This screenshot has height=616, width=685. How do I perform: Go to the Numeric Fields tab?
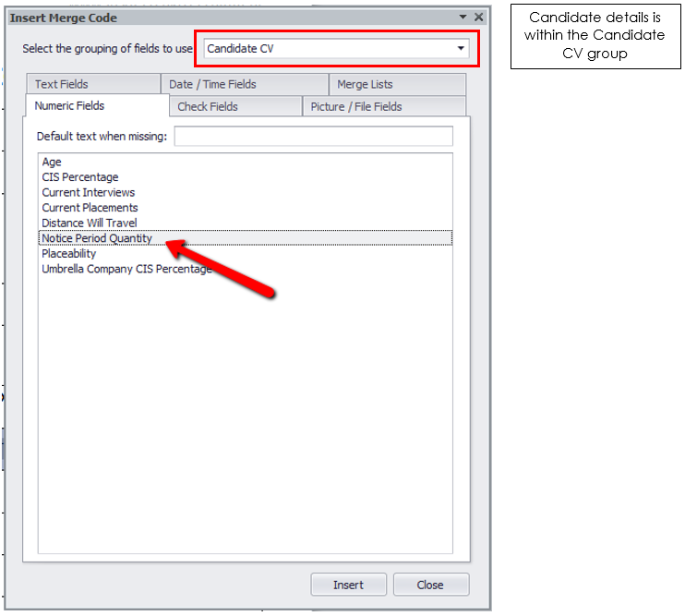tap(69, 106)
